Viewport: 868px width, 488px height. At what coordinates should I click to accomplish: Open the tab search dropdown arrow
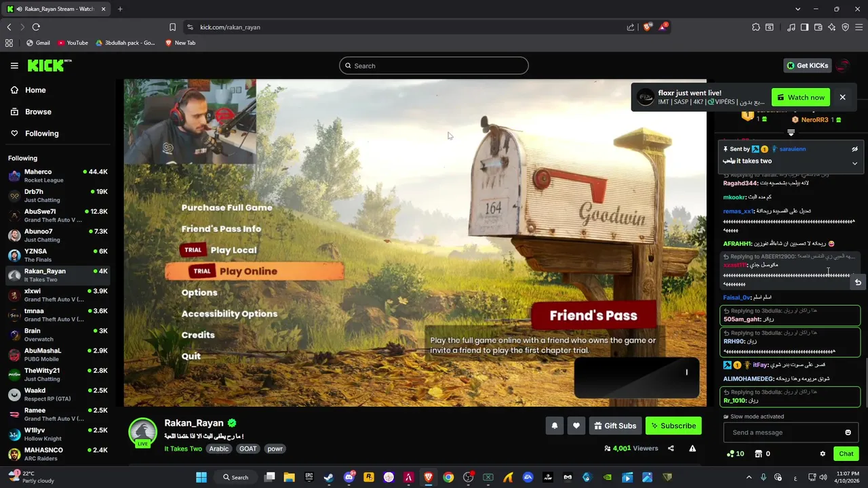coord(797,9)
